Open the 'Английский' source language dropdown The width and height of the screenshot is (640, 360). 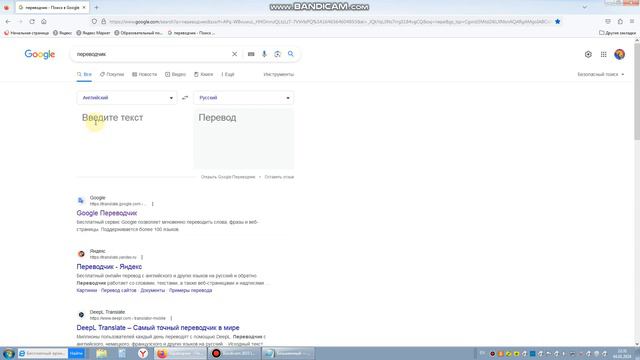coord(127,98)
